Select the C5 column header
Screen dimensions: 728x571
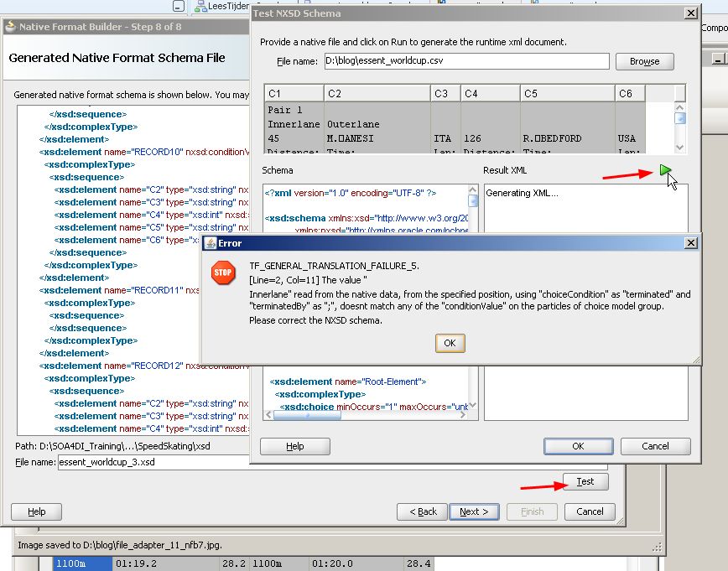coord(566,94)
